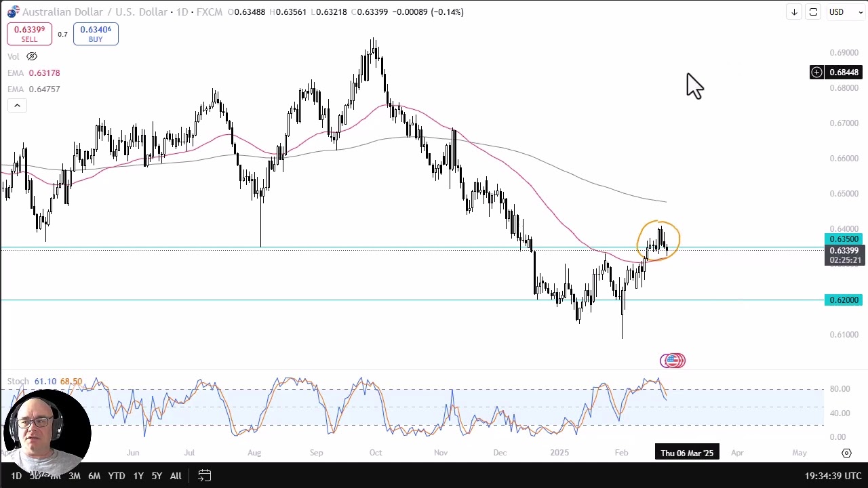Click the plus icon beside 0.68448 price
The image size is (868, 488).
pyautogui.click(x=816, y=73)
